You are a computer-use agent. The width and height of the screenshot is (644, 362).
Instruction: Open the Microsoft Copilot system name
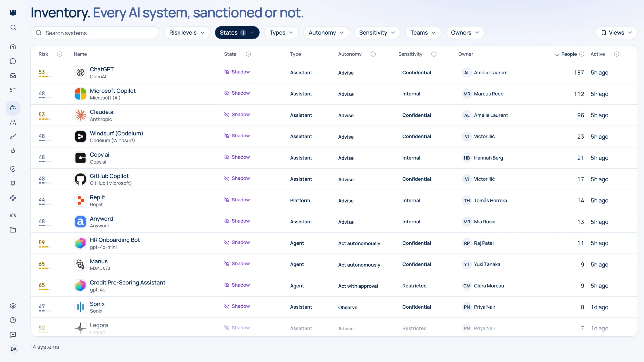point(113,91)
